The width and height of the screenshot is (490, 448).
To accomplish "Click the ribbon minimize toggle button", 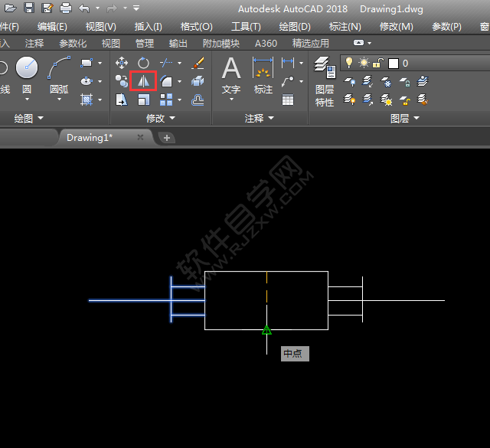I will pos(359,43).
